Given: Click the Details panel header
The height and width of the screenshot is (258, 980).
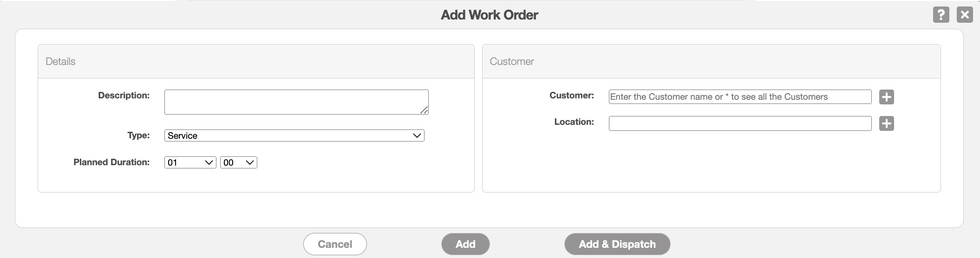Looking at the screenshot, I should click(x=60, y=61).
